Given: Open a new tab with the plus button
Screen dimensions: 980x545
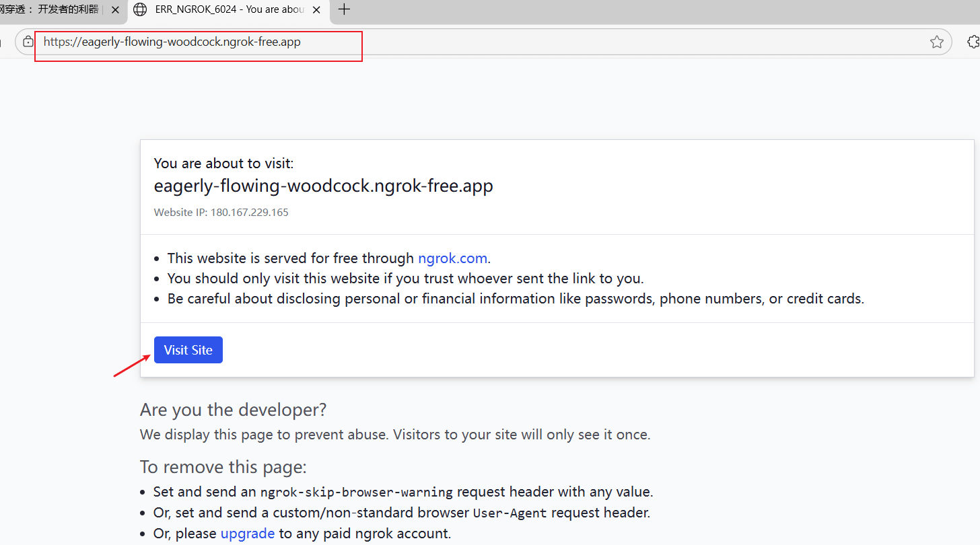Looking at the screenshot, I should point(344,9).
